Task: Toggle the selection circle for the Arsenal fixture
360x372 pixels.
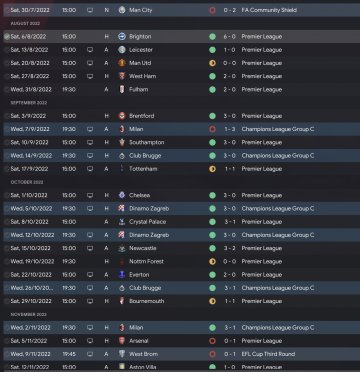Action: [7, 341]
